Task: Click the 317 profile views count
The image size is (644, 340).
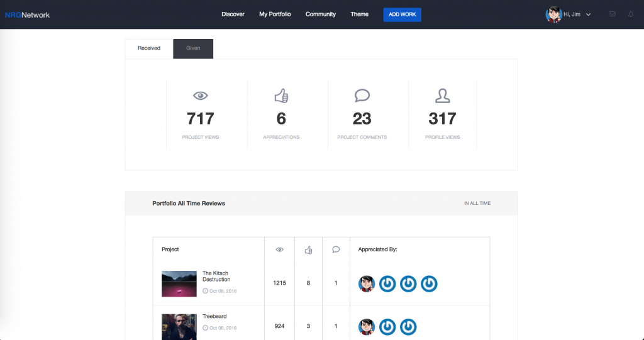Action: coord(442,119)
